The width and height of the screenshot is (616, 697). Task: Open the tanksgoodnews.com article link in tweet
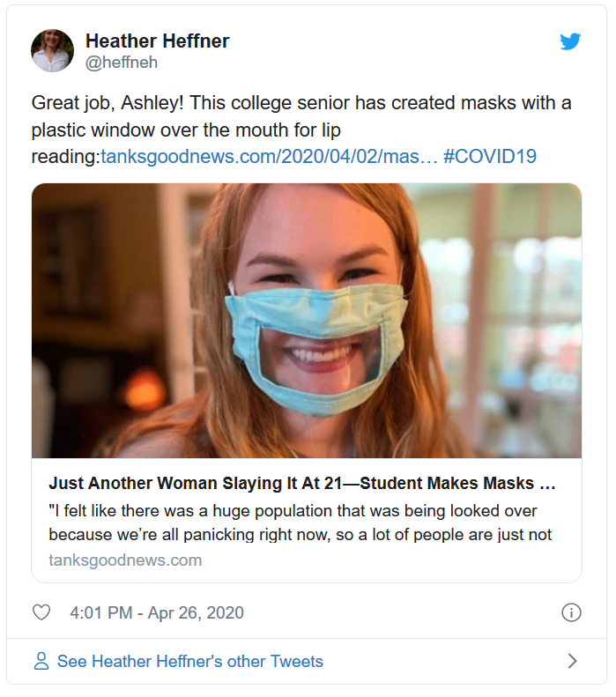(x=269, y=157)
